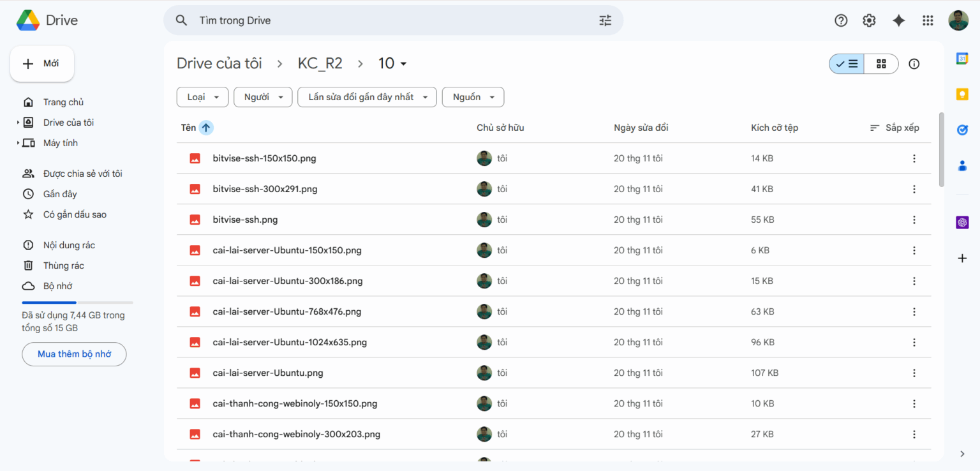Click the Mua thêm bộ nhớ button
This screenshot has width=980, height=471.
pyautogui.click(x=74, y=354)
